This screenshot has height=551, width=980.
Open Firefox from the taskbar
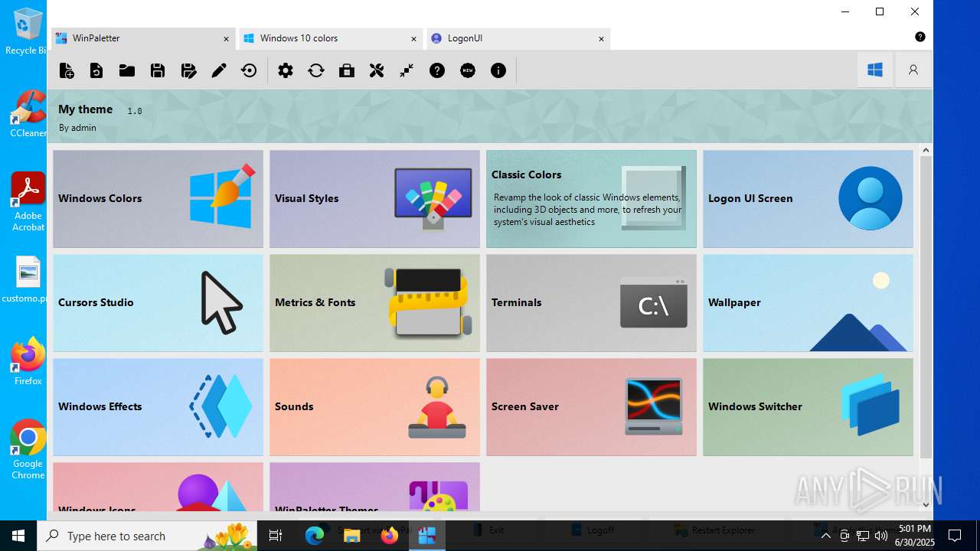(x=390, y=536)
